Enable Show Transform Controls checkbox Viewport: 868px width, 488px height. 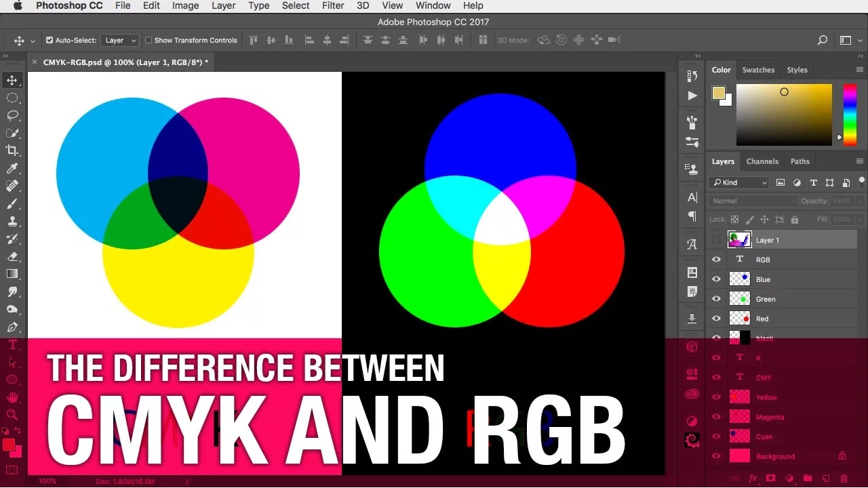click(149, 40)
